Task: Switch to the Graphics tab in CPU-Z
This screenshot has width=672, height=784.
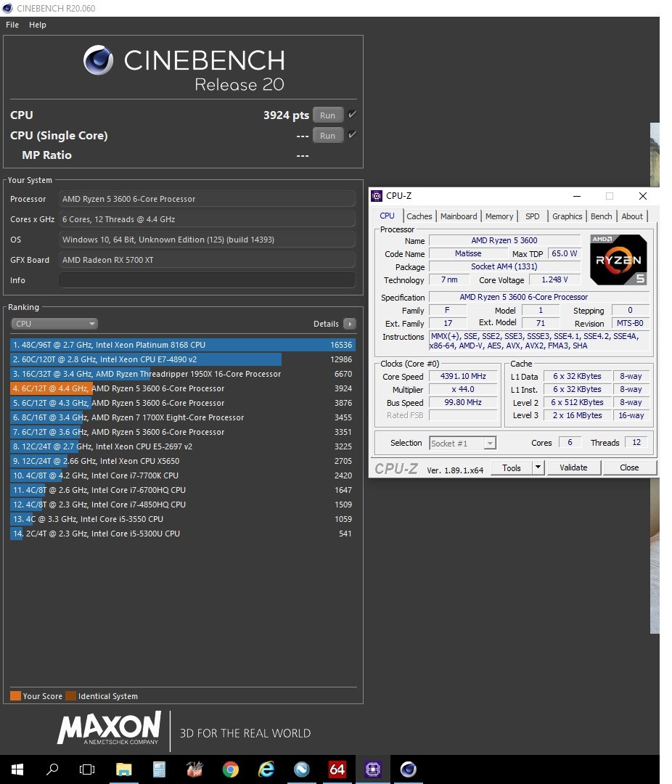Action: click(567, 216)
